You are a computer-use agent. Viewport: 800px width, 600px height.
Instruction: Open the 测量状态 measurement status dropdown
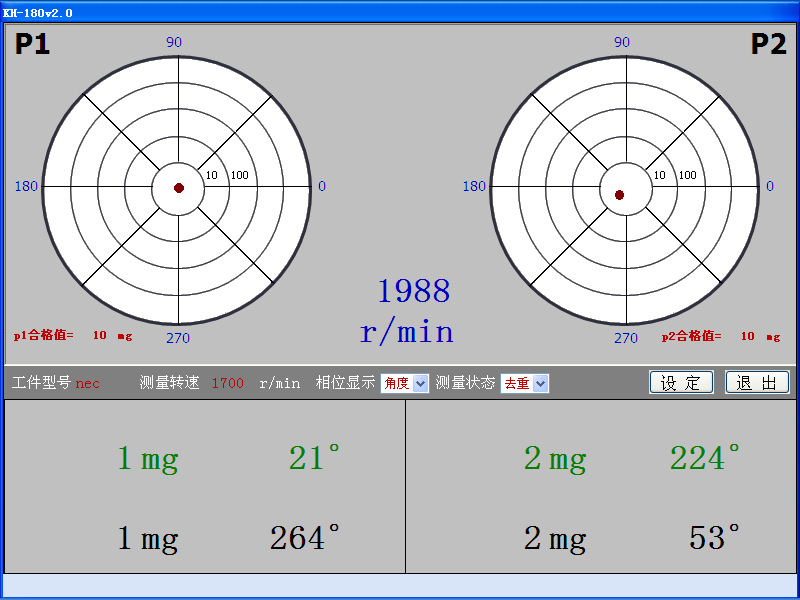(525, 382)
